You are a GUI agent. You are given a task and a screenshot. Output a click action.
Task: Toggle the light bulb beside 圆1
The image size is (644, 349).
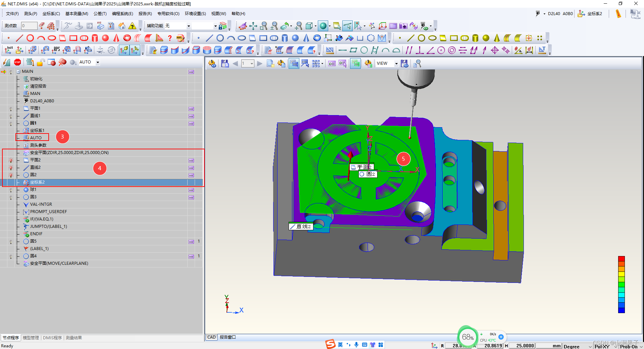tap(11, 123)
